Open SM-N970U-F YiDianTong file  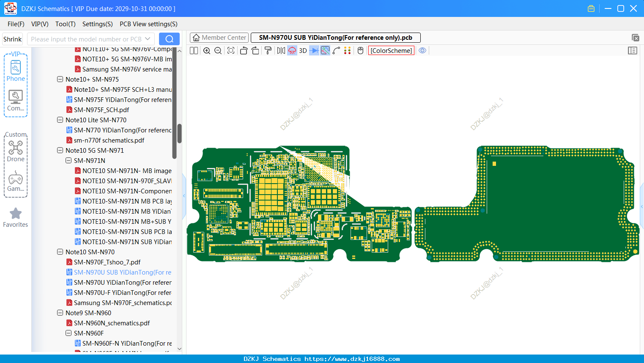tap(123, 292)
